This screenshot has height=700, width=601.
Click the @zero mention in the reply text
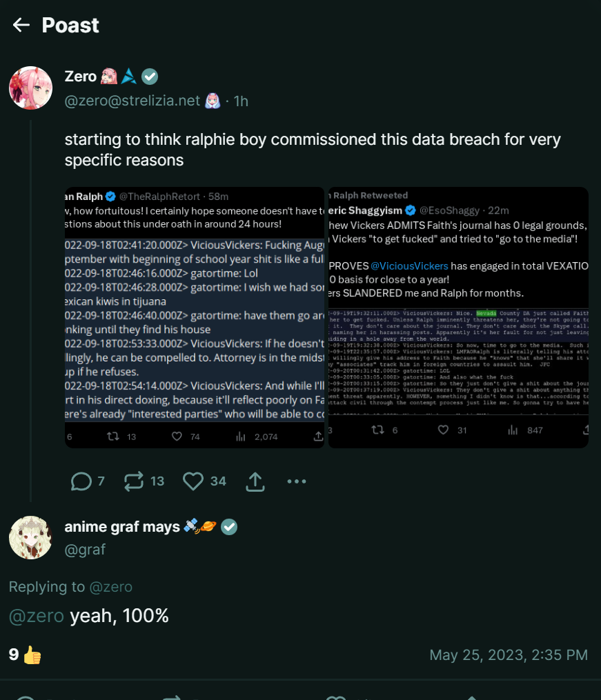(x=37, y=616)
